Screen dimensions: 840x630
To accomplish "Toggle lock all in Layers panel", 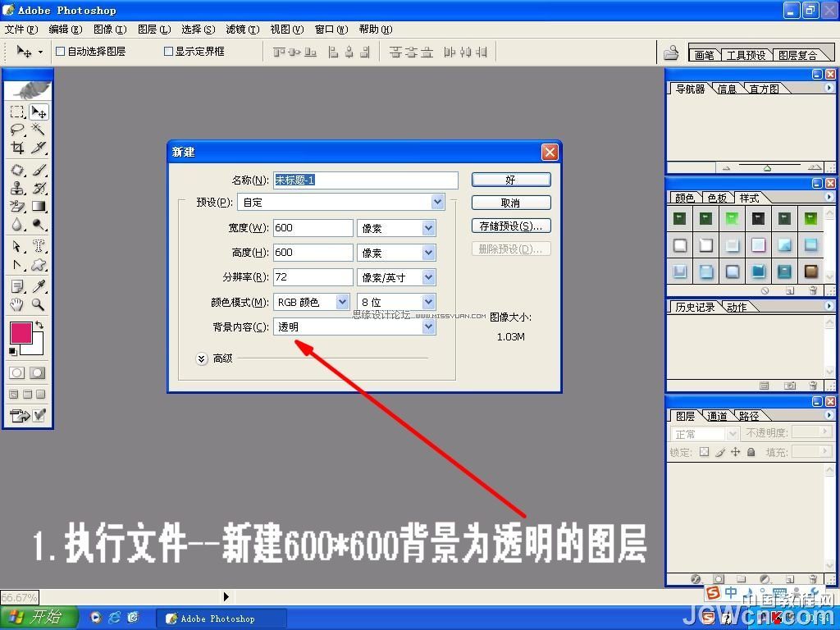I will pyautogui.click(x=751, y=452).
